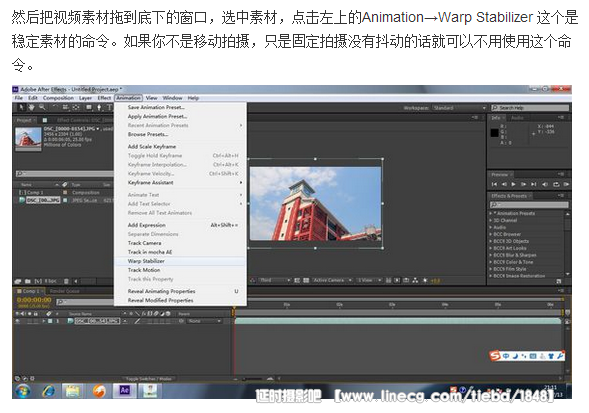Screen dimensions: 589x413
Task: Select the Rotation tool
Action: [x=55, y=107]
